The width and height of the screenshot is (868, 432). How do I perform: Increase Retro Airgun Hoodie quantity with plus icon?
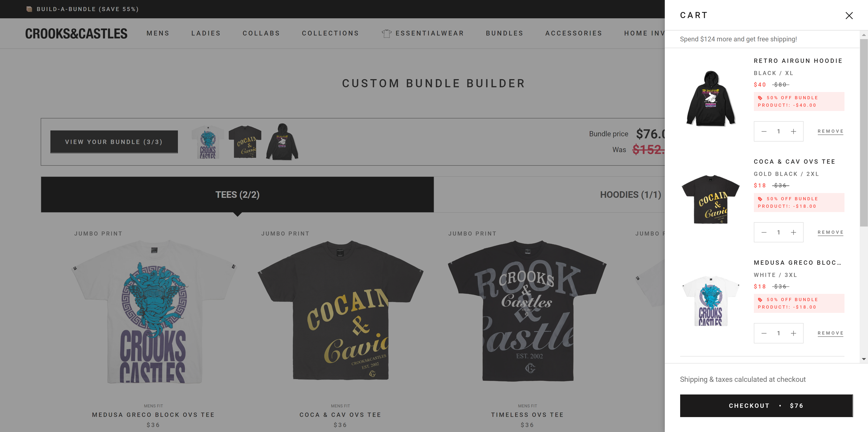(x=793, y=131)
